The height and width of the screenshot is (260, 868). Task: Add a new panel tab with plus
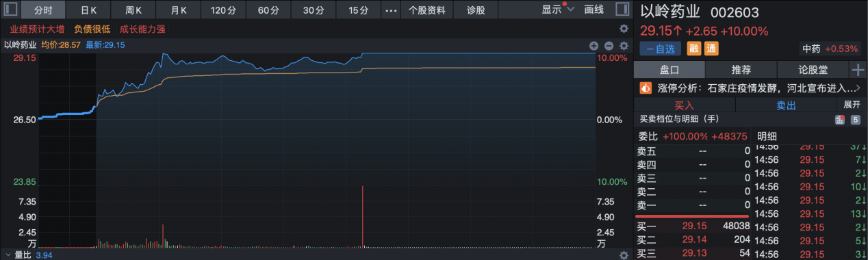pos(858,70)
